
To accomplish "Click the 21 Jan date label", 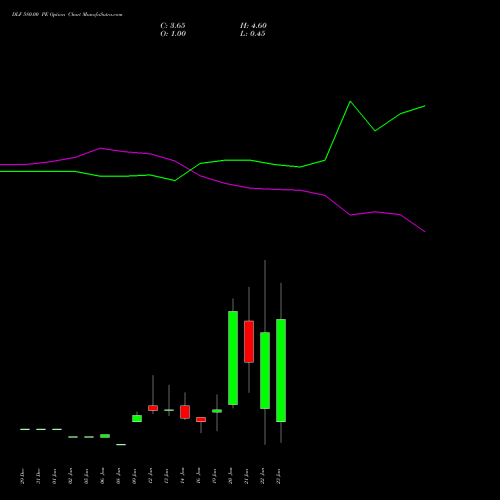I will click(x=246, y=476).
